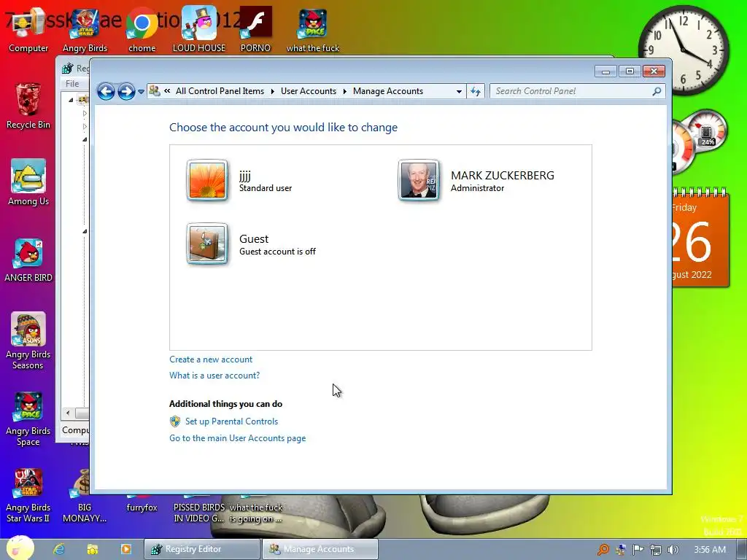Open Windows Explorer from the taskbar
The image size is (747, 560).
click(93, 549)
